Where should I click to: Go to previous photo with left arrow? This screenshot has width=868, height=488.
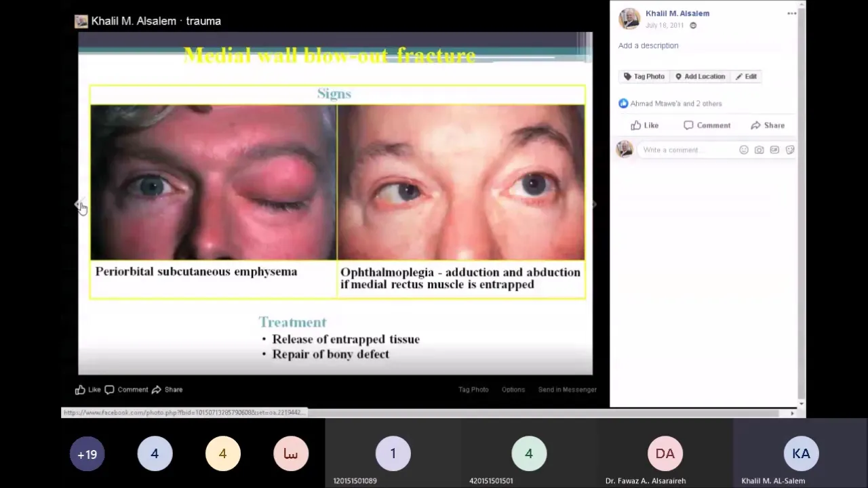(77, 204)
